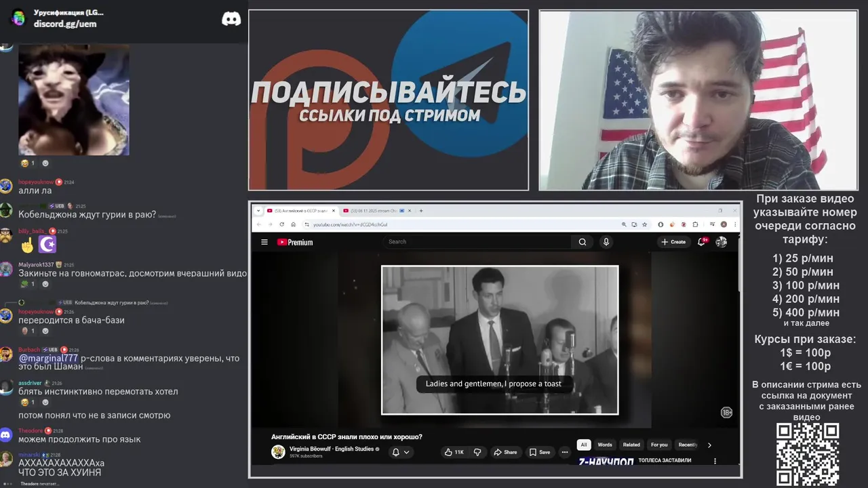Viewport: 868px width, 488px height.
Task: Click the 18+ age badge on video
Action: [726, 412]
